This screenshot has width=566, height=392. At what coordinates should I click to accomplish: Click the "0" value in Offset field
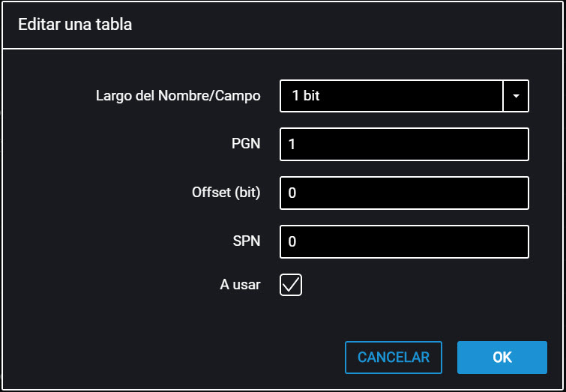pyautogui.click(x=292, y=193)
